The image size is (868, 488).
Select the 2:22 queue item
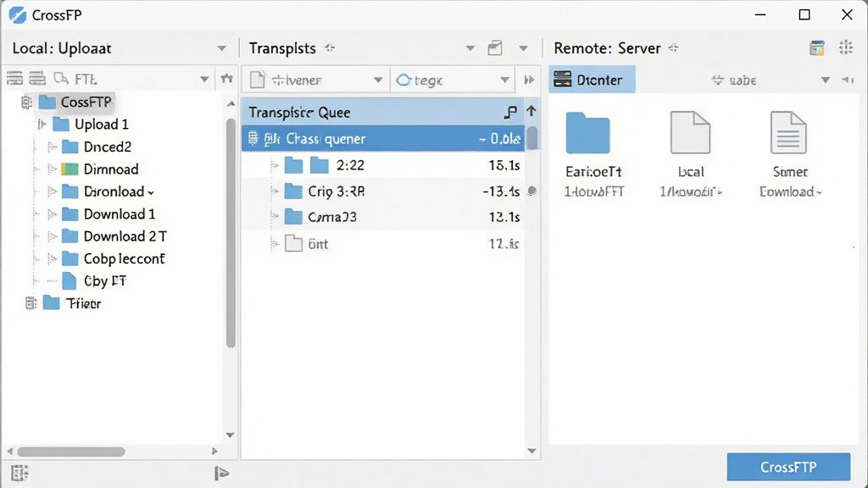click(x=383, y=165)
